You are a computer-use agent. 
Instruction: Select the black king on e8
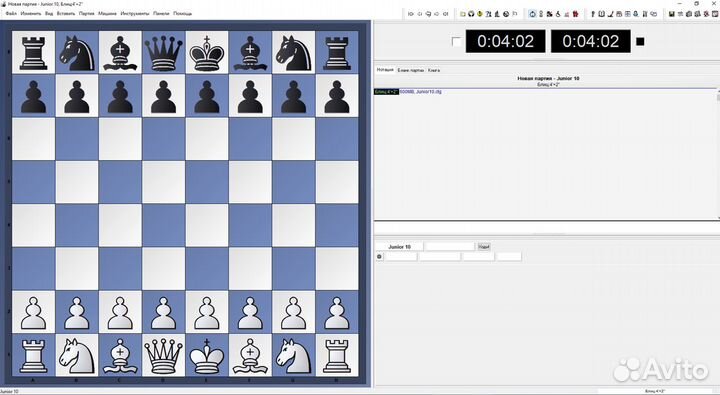pyautogui.click(x=207, y=52)
